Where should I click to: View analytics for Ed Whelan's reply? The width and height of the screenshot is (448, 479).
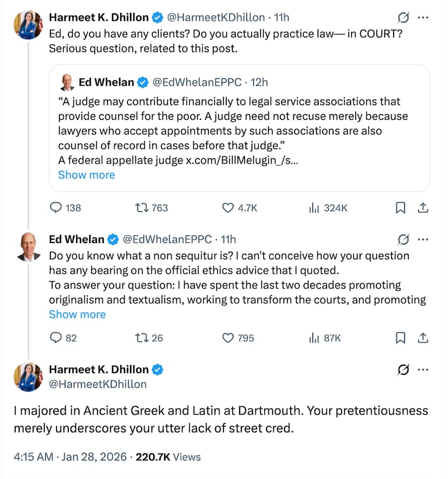314,337
